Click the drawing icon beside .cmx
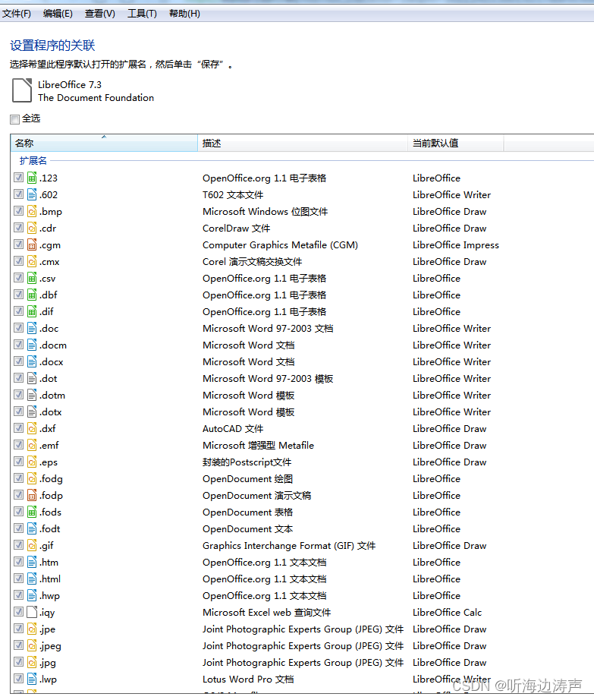Screen dimensions: 594x700 tap(32, 261)
